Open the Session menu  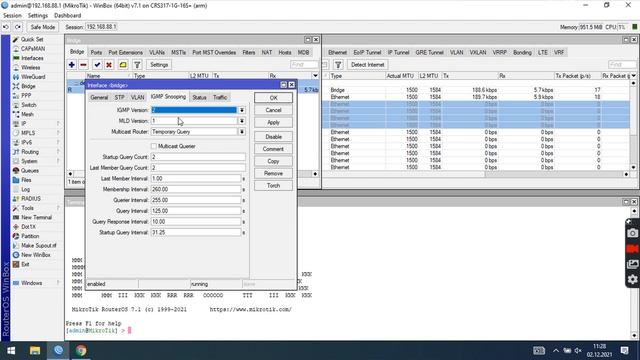(x=12, y=16)
